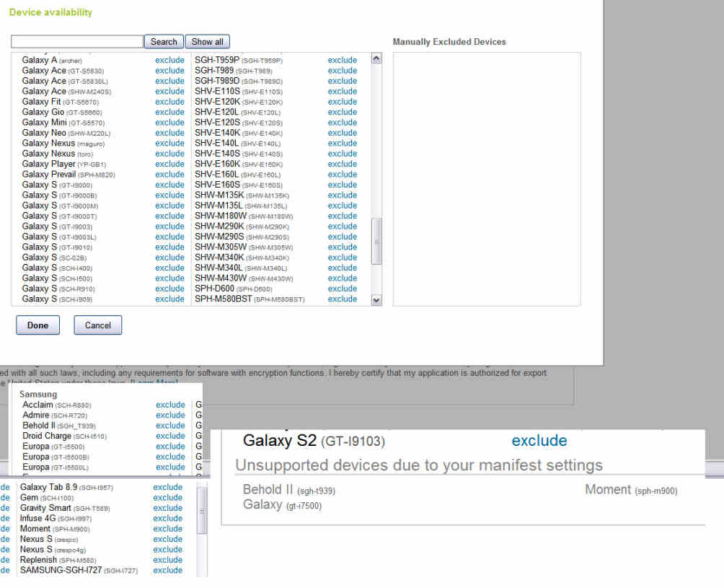Exclude the Galaxy Prevail device

(170, 175)
